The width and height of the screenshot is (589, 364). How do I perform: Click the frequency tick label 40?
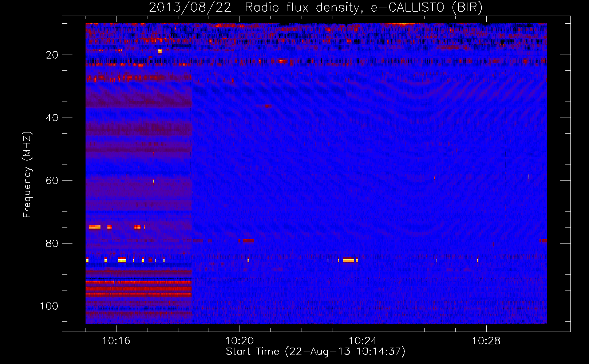coord(52,118)
